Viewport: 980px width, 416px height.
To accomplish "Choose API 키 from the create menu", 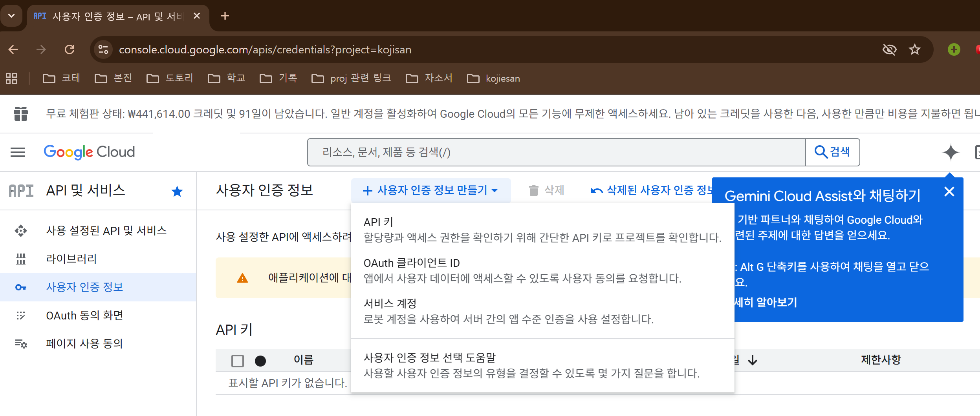I will click(x=542, y=230).
